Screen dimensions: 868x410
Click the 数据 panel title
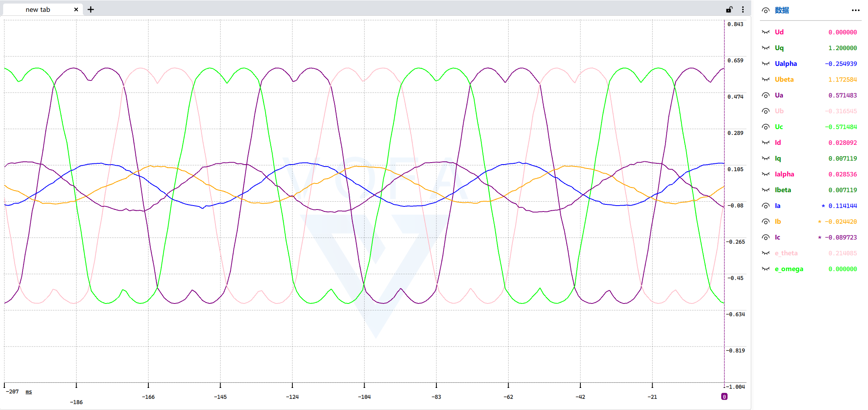(x=782, y=10)
